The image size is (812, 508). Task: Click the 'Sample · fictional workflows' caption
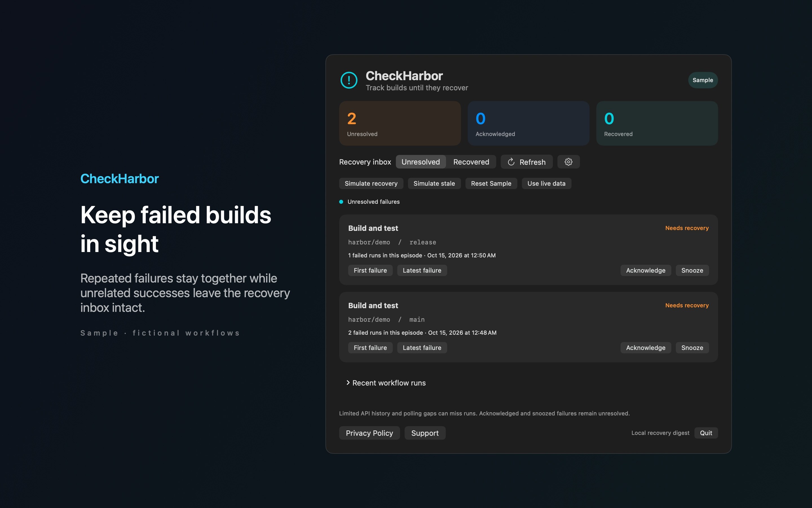(160, 333)
